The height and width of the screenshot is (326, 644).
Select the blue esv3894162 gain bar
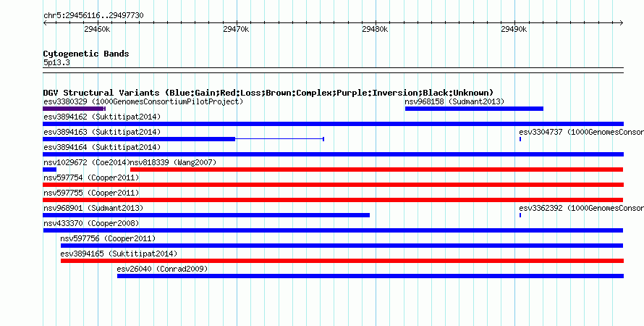[x=333, y=124]
